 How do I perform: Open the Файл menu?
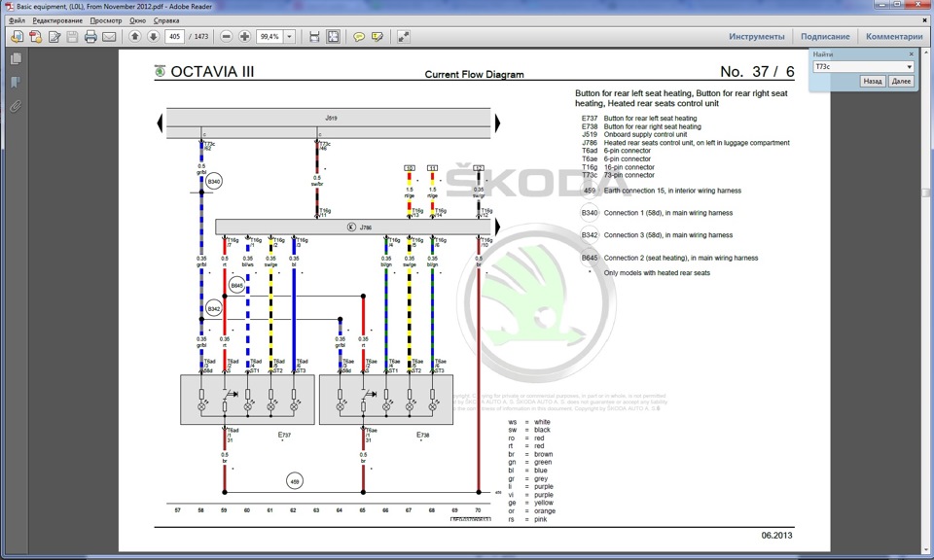17,20
